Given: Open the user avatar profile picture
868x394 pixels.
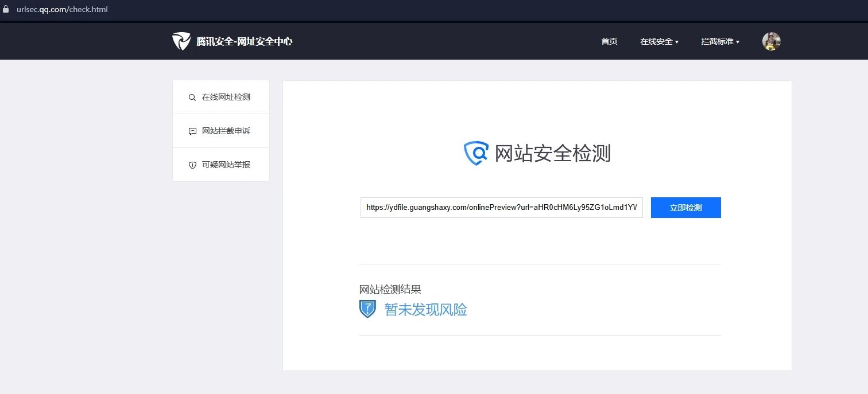Looking at the screenshot, I should click(772, 41).
